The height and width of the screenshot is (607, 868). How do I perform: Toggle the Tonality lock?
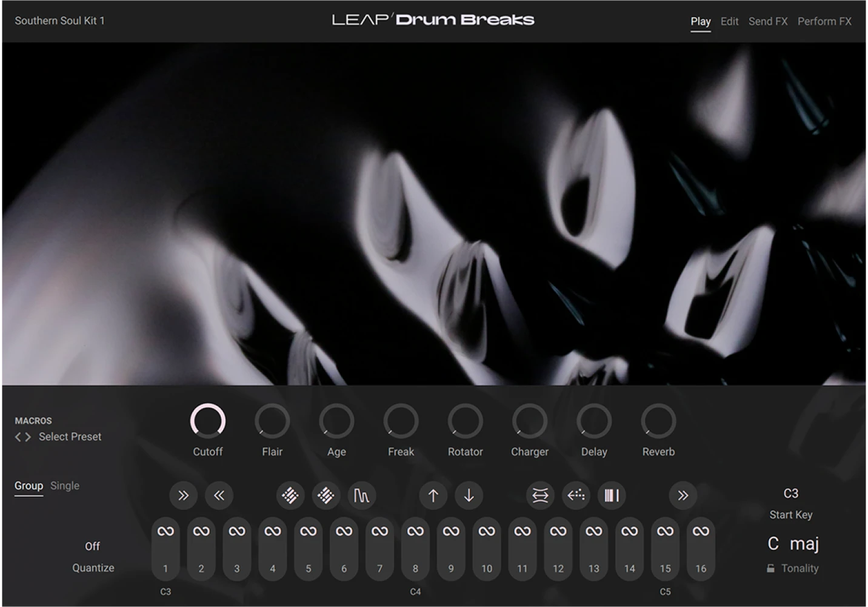coord(770,568)
